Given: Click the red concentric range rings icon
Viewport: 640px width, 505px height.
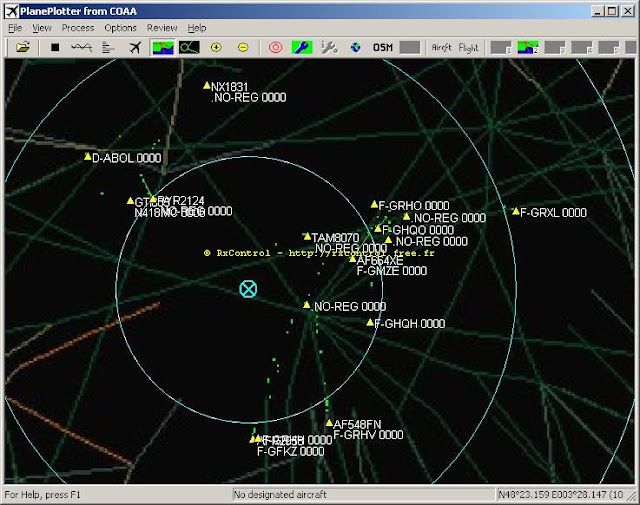Looking at the screenshot, I should (x=276, y=48).
